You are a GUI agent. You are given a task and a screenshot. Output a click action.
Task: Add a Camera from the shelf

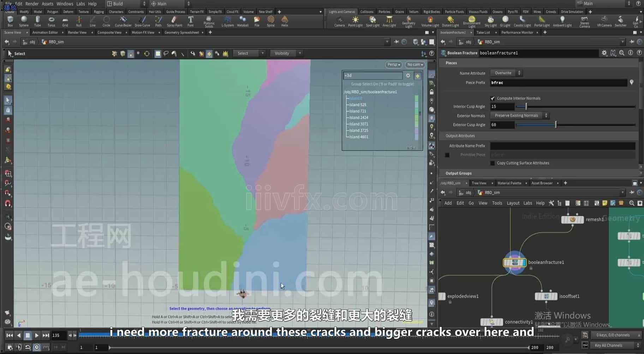(339, 21)
